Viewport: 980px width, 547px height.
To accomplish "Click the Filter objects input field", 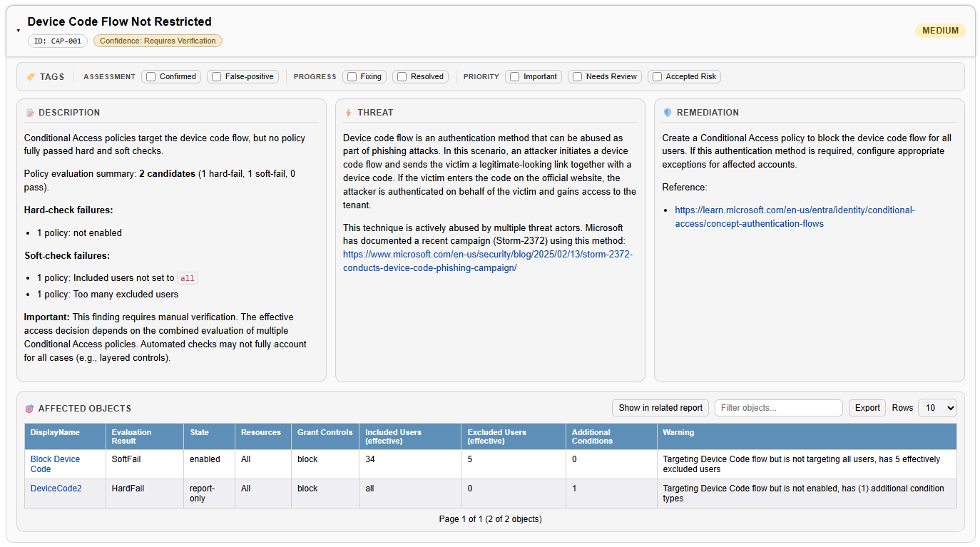I will pos(778,408).
